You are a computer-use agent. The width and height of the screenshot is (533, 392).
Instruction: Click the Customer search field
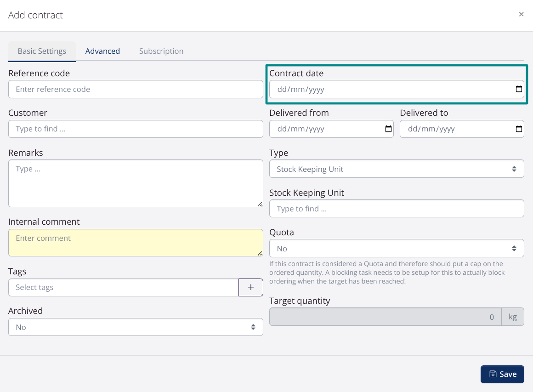[x=136, y=129]
